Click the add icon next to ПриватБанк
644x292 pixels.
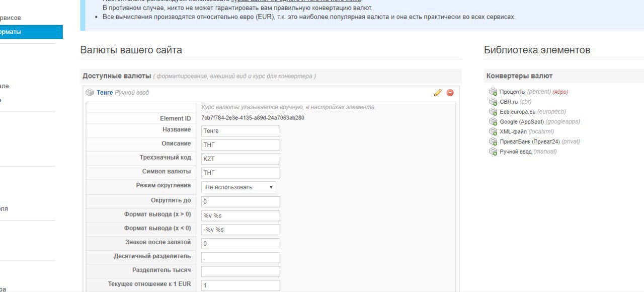[493, 141]
